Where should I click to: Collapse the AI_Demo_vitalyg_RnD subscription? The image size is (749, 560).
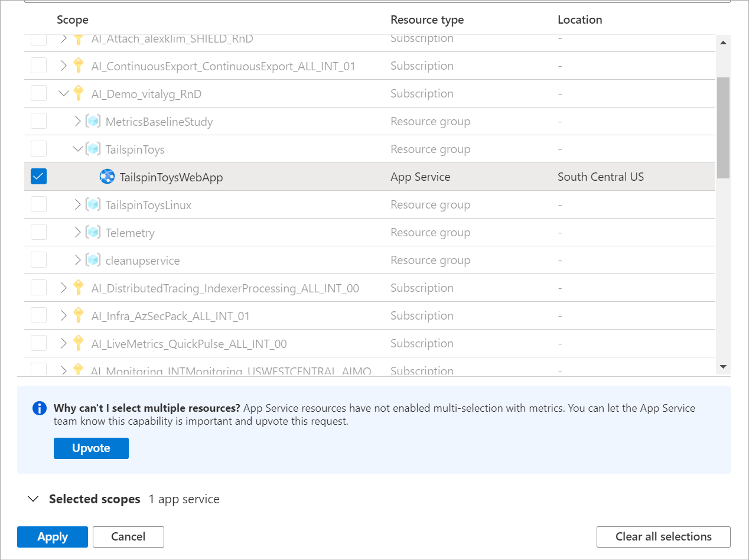coord(64,93)
